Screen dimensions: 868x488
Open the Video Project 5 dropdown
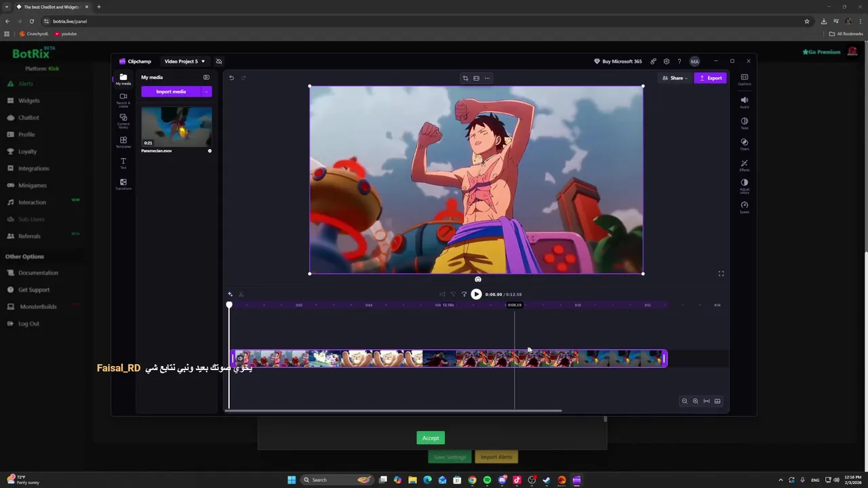point(184,62)
